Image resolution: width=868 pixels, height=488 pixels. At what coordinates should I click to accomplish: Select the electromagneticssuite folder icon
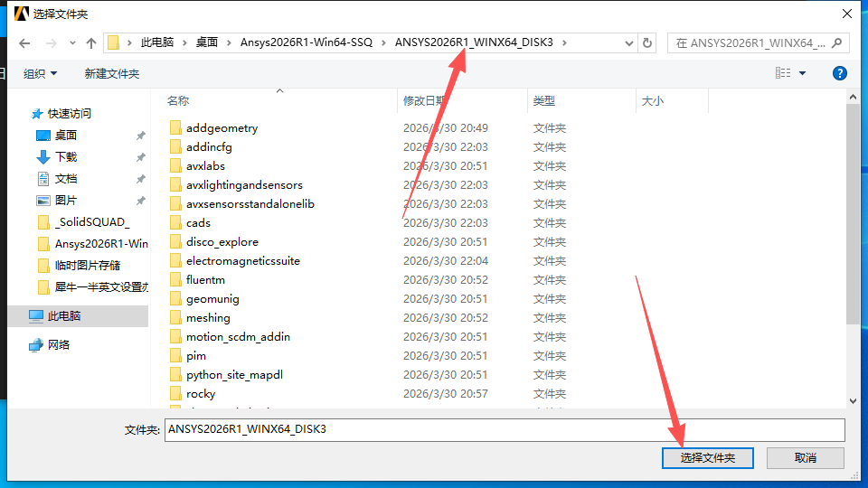point(175,260)
